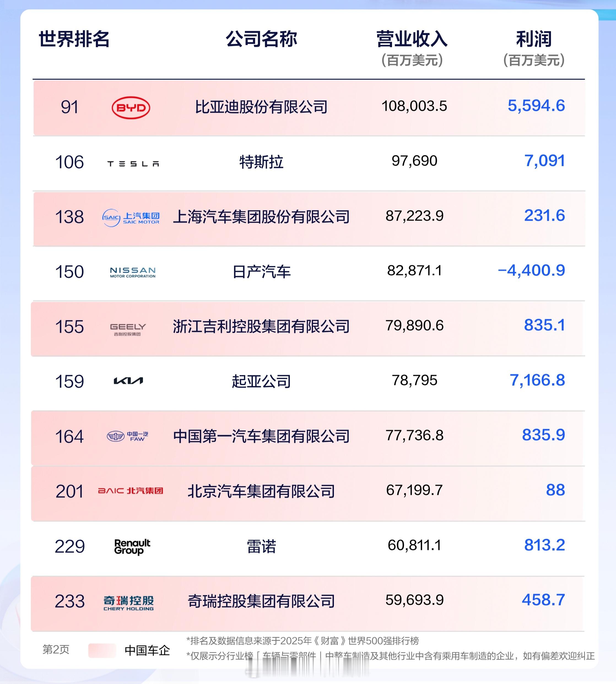Click the Kia logo

pyautogui.click(x=128, y=381)
